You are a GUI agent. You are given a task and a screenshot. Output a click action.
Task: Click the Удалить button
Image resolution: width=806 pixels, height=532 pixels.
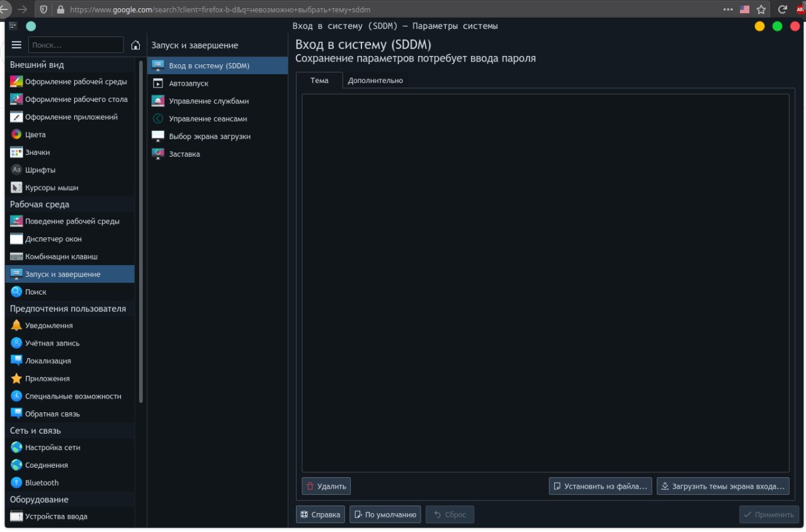326,486
